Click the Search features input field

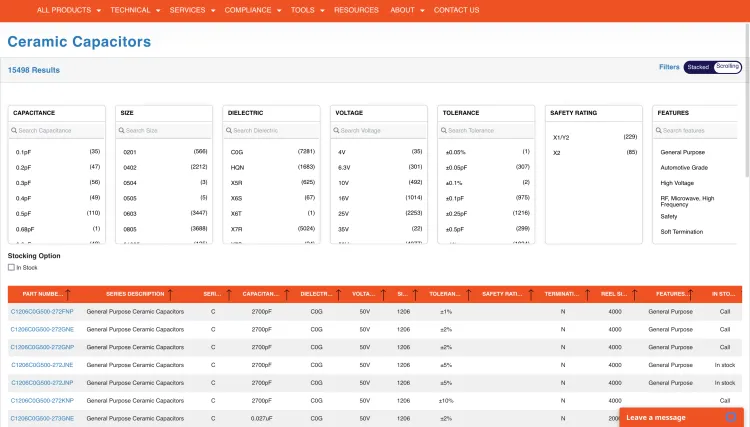(x=696, y=131)
